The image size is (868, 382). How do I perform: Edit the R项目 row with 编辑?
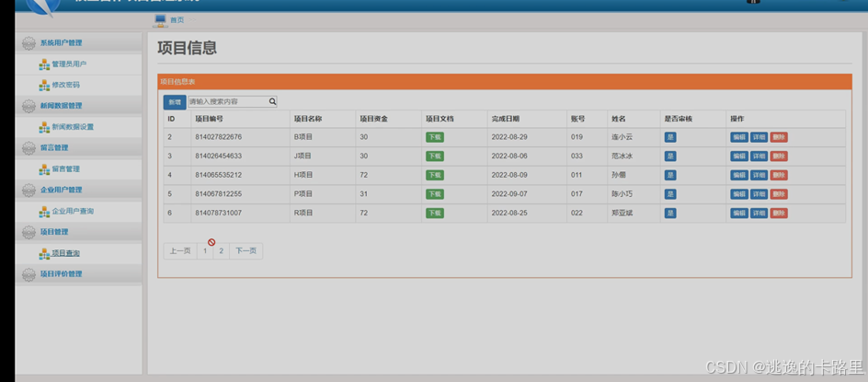tap(739, 213)
